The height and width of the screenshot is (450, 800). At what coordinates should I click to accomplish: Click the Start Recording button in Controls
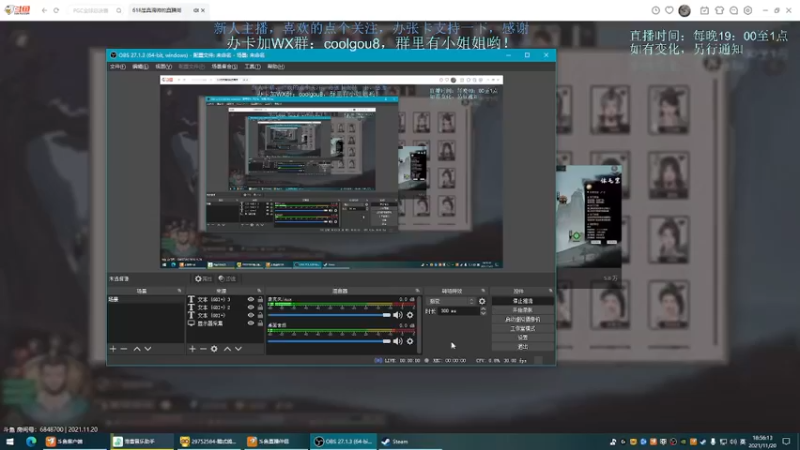523,310
